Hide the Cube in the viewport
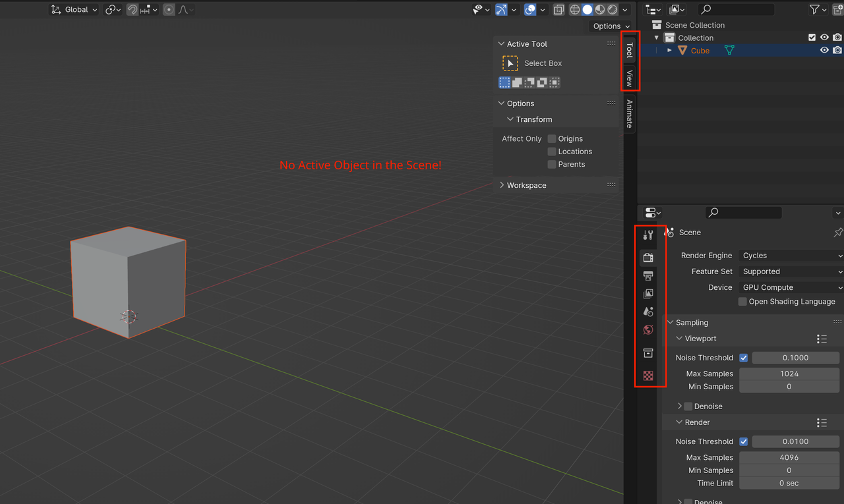Viewport: 844px width, 504px height. pos(824,51)
